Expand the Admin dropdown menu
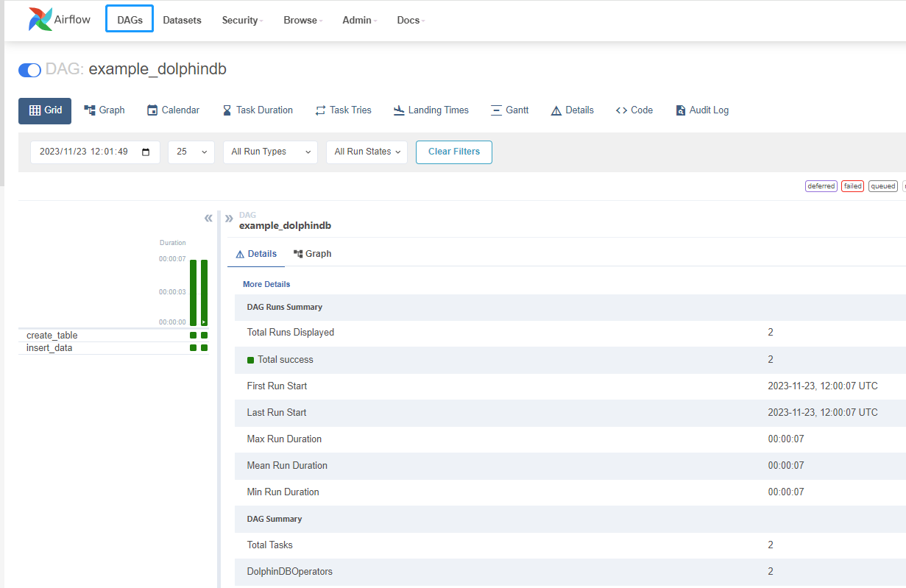The height and width of the screenshot is (588, 906). point(359,20)
